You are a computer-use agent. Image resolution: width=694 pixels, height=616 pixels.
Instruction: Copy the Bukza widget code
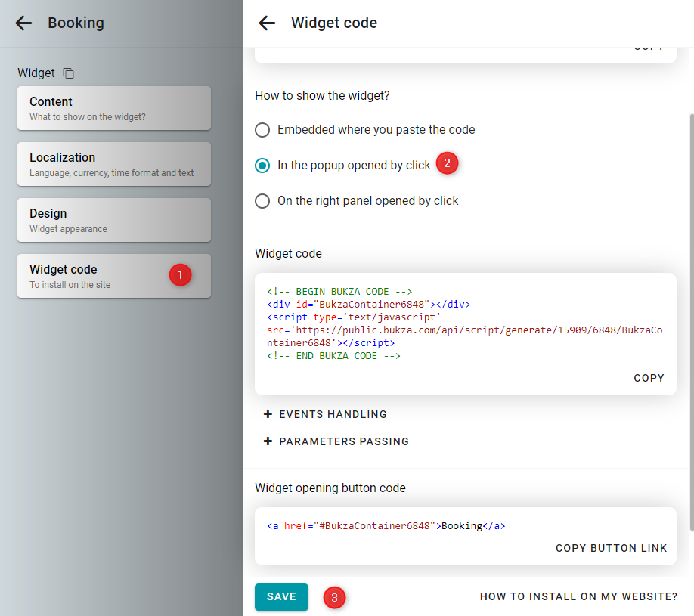(x=649, y=378)
